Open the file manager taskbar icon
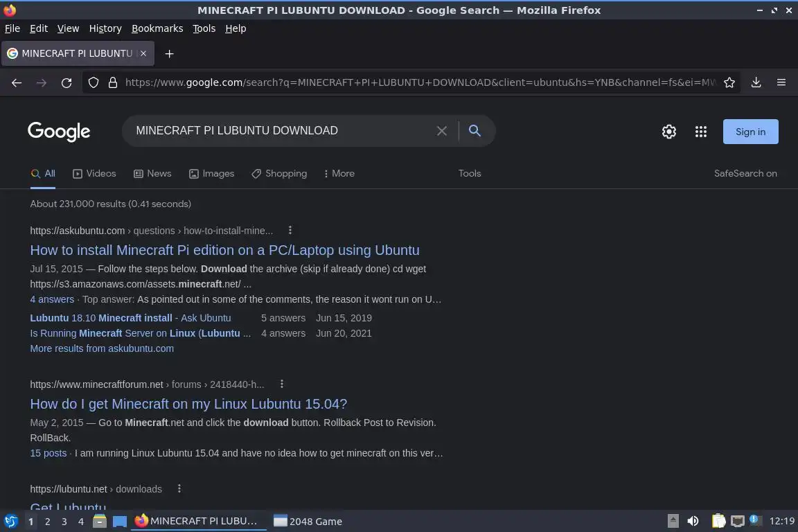The height and width of the screenshot is (532, 798). pyautogui.click(x=100, y=522)
